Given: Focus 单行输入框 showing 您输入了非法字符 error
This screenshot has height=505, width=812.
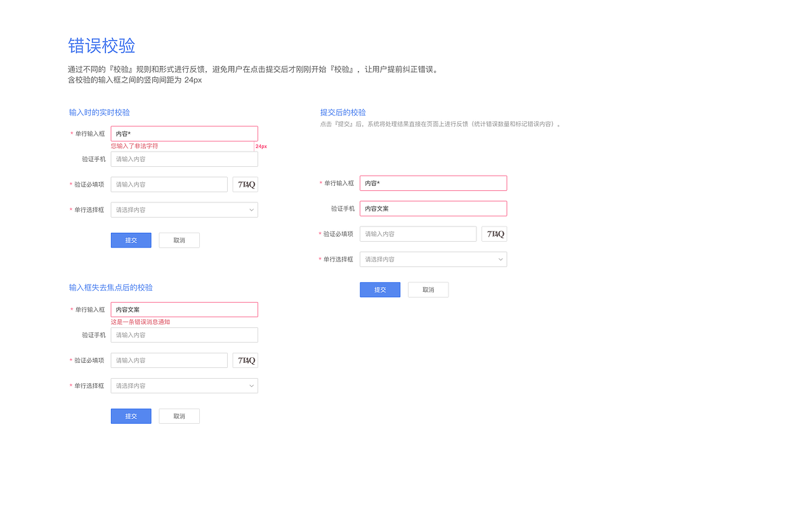Looking at the screenshot, I should coord(184,134).
